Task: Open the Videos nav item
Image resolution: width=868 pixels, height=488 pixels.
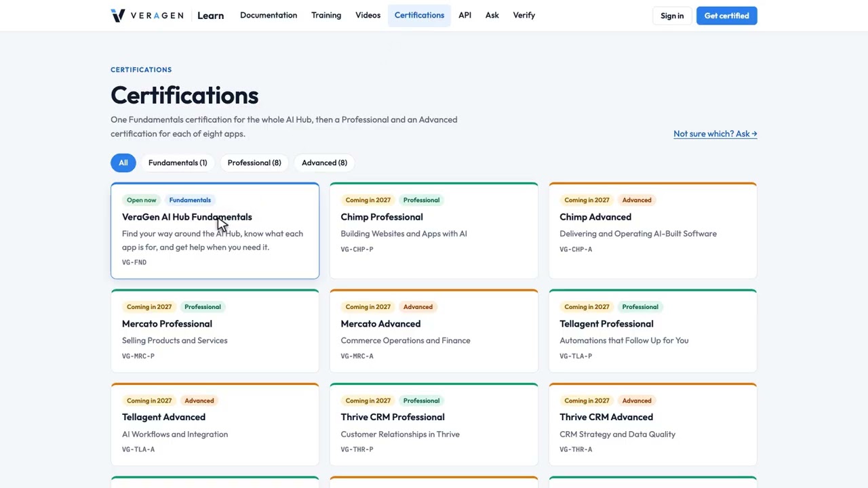Action: click(368, 15)
